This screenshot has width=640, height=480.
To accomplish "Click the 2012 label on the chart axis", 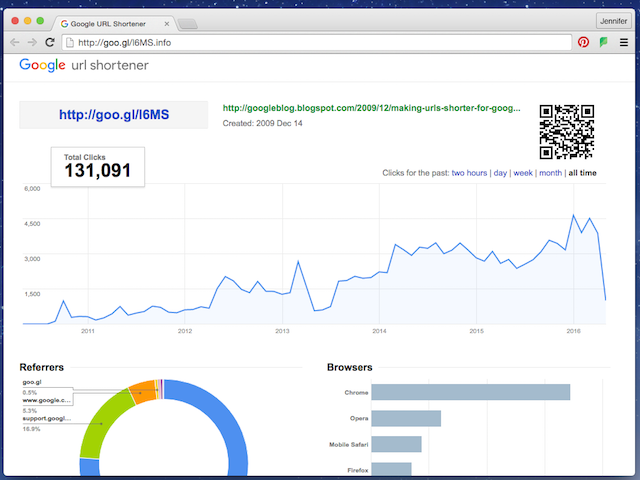I will [185, 331].
